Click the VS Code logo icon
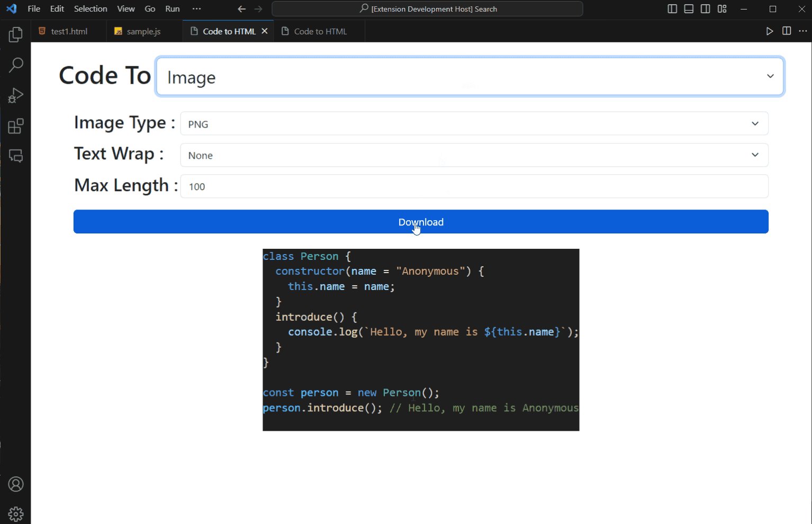Image resolution: width=812 pixels, height=524 pixels. (12, 8)
